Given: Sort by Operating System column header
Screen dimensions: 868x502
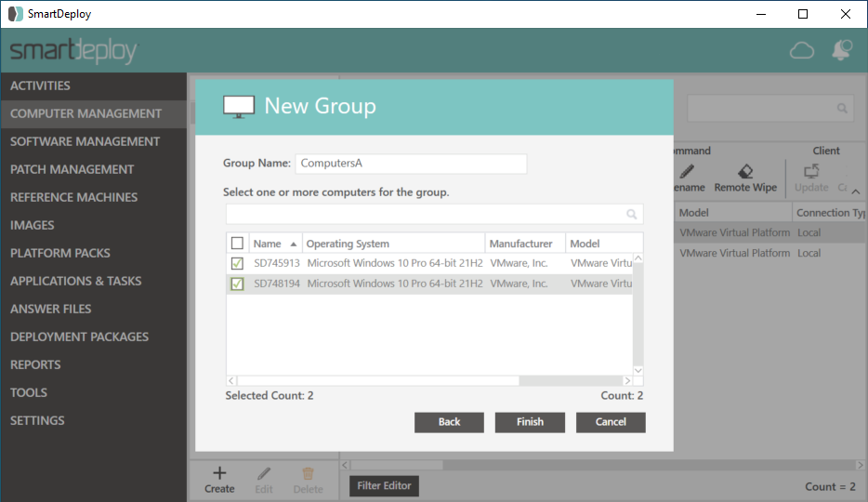Looking at the screenshot, I should [x=394, y=244].
